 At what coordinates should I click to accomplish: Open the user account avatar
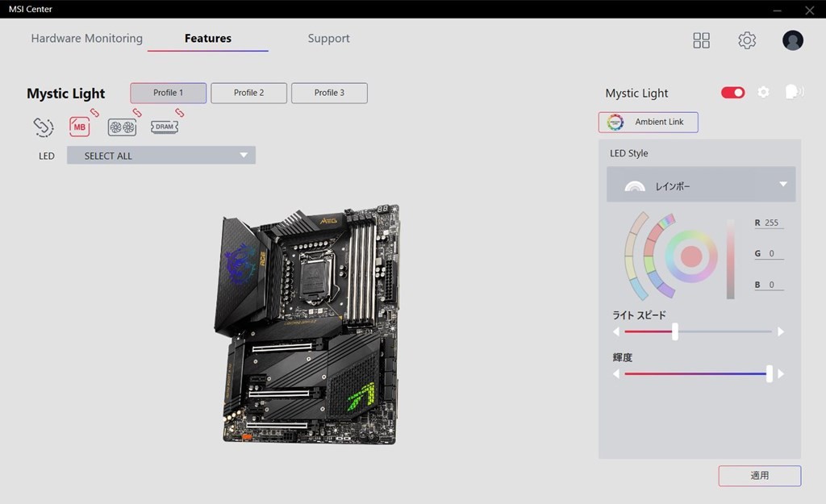click(793, 40)
